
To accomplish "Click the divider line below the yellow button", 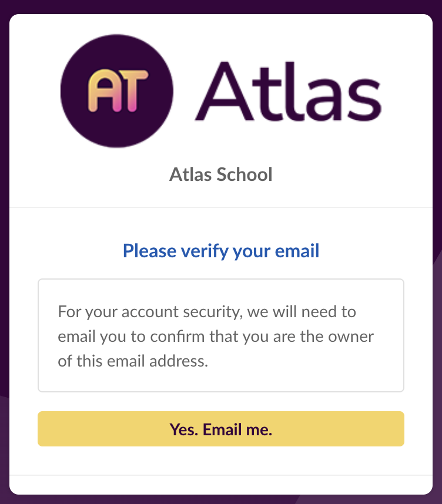I will 221,475.
